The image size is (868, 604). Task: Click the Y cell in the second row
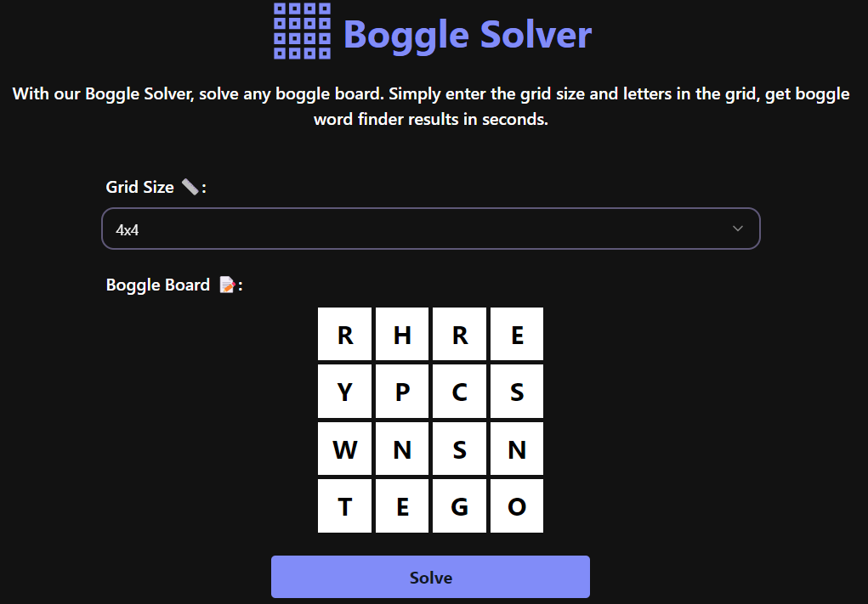point(344,391)
